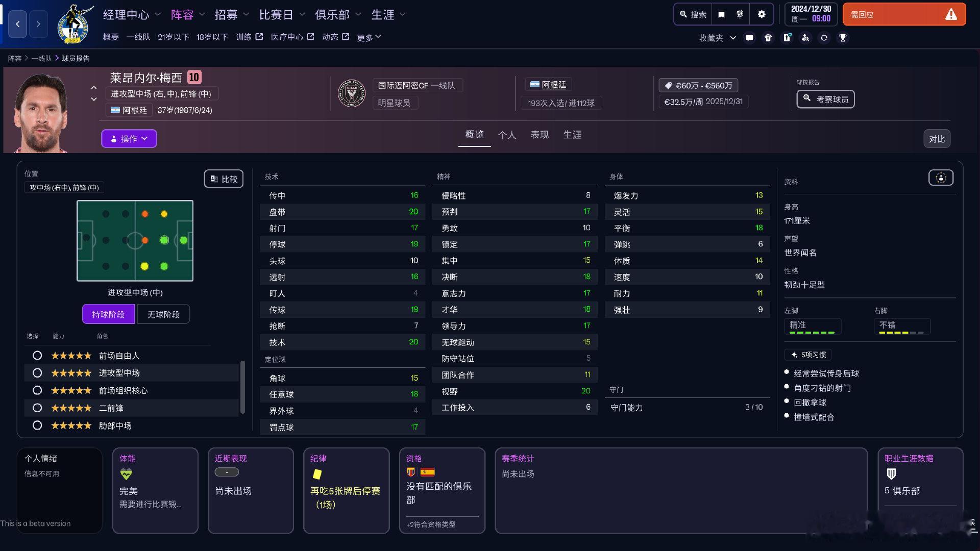Select radio button for 二前锋 role

[x=37, y=408]
